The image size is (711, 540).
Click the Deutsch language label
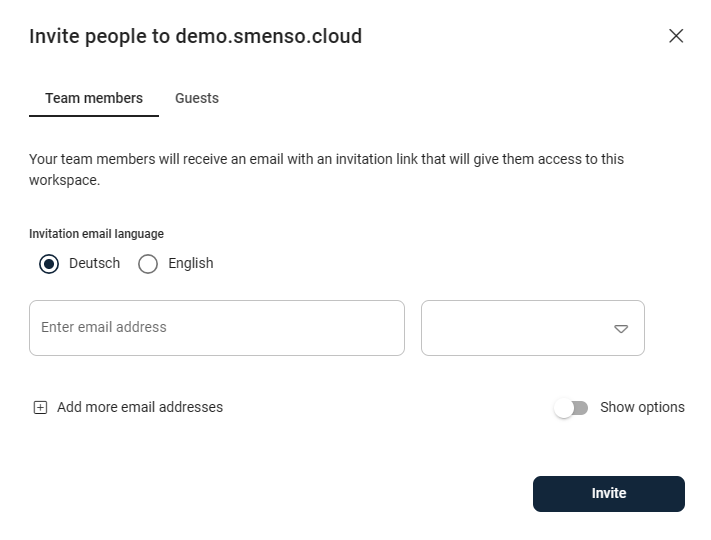tap(94, 263)
